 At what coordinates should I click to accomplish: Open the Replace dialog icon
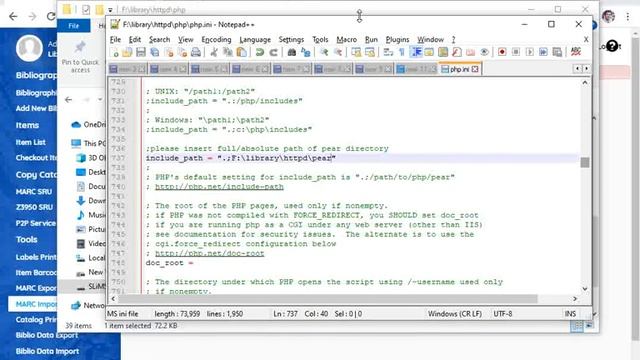(305, 52)
